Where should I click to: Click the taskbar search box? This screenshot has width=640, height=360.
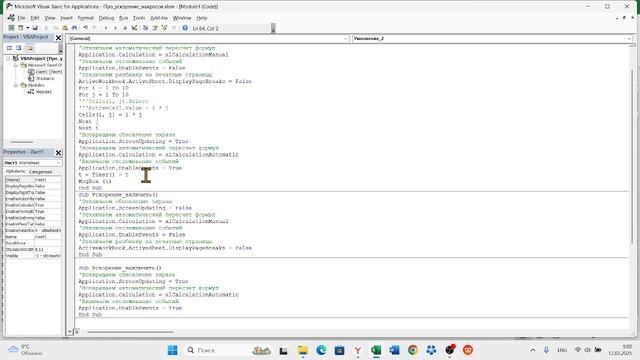point(229,350)
